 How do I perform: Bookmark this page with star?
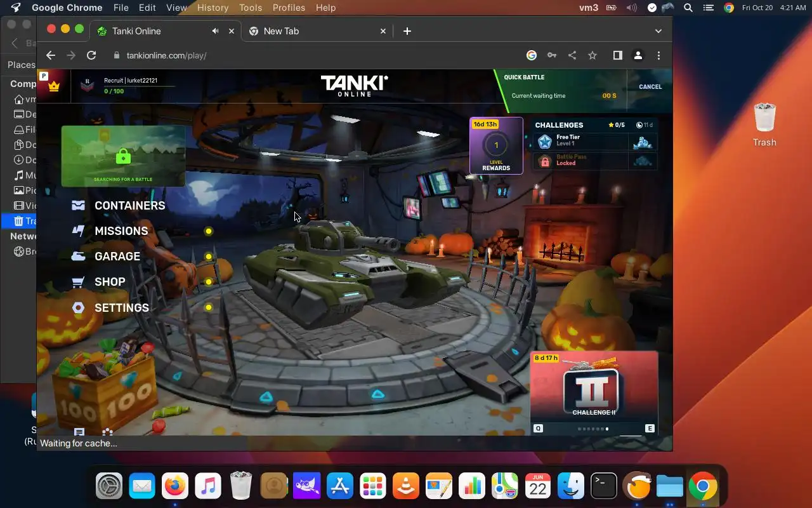pos(593,55)
